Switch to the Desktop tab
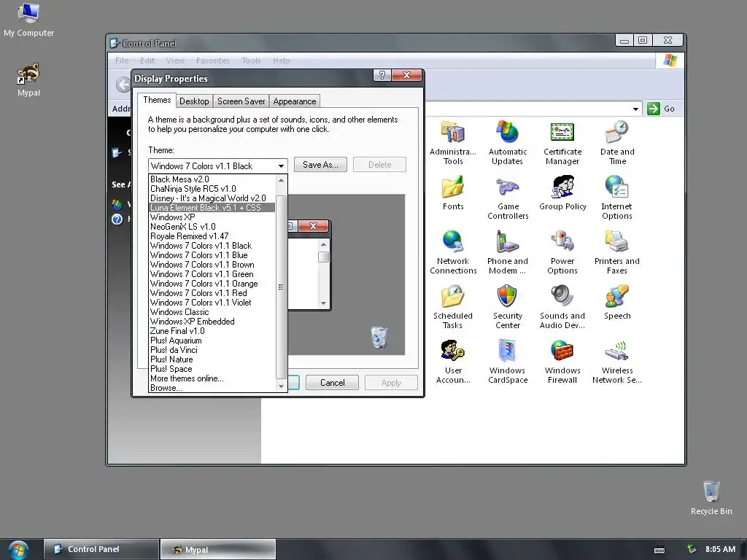The width and height of the screenshot is (747, 560). coord(194,101)
